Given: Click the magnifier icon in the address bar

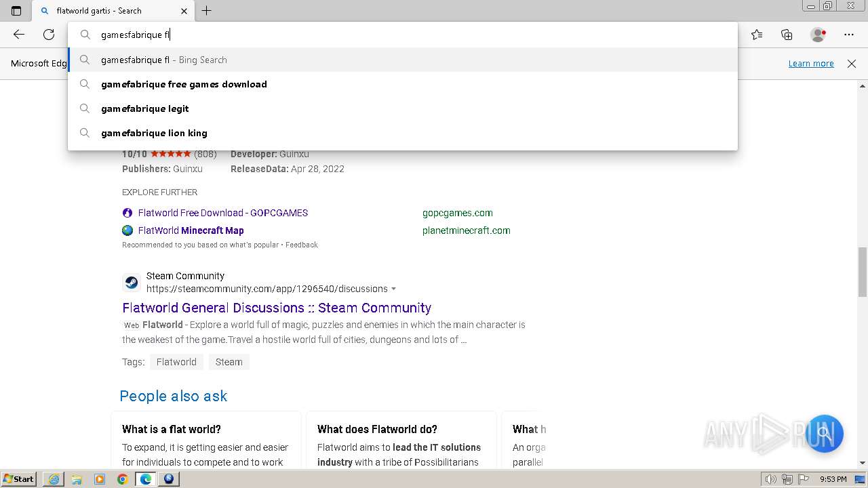Looking at the screenshot, I should click(x=85, y=35).
